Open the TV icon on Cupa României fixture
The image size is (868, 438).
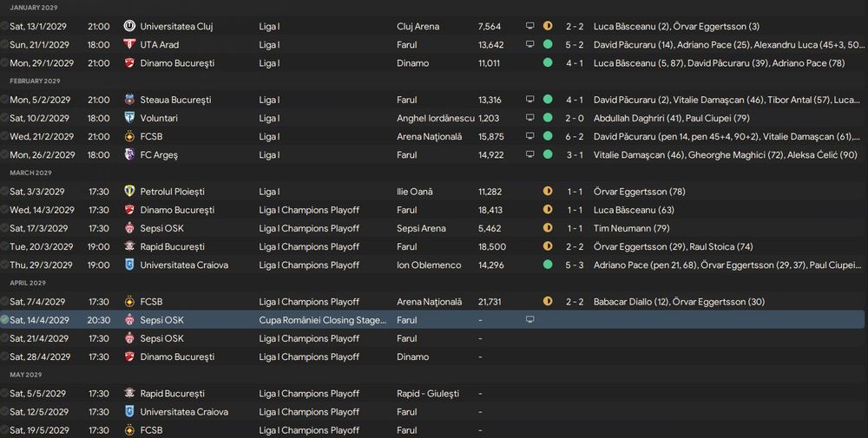coord(529,320)
